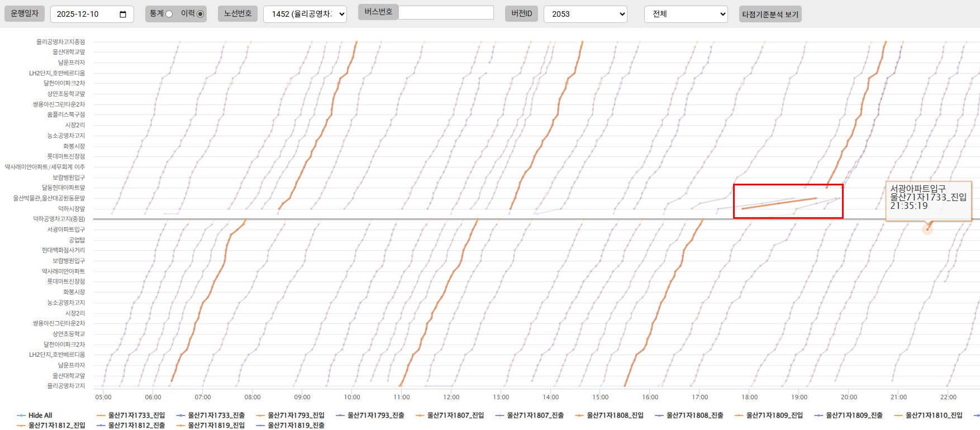
Task: Expand the 버전ID 2053 dropdown
Action: coord(585,14)
